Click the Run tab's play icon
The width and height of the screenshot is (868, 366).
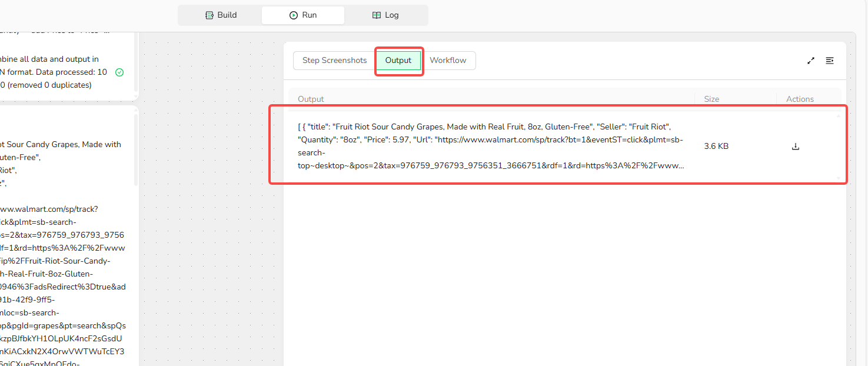[294, 15]
